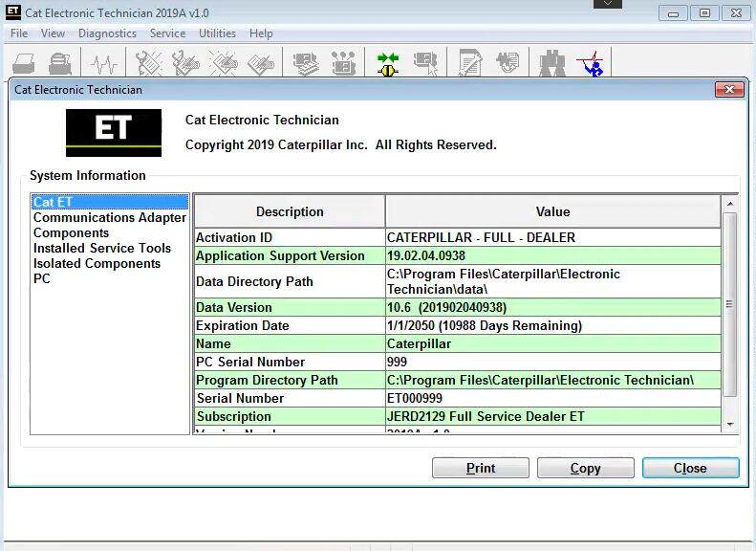The width and height of the screenshot is (756, 551).
Task: Click the Print Preview toolbar icon
Action: tap(60, 63)
